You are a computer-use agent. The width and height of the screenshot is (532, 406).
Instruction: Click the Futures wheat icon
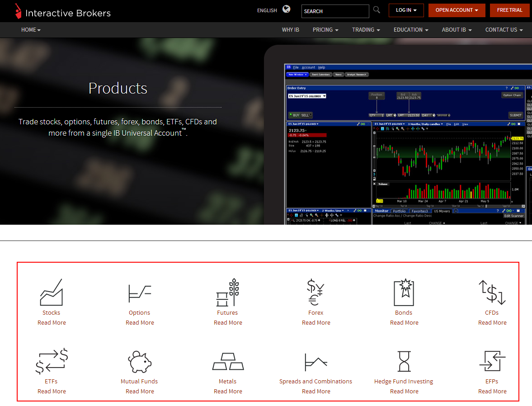228,292
